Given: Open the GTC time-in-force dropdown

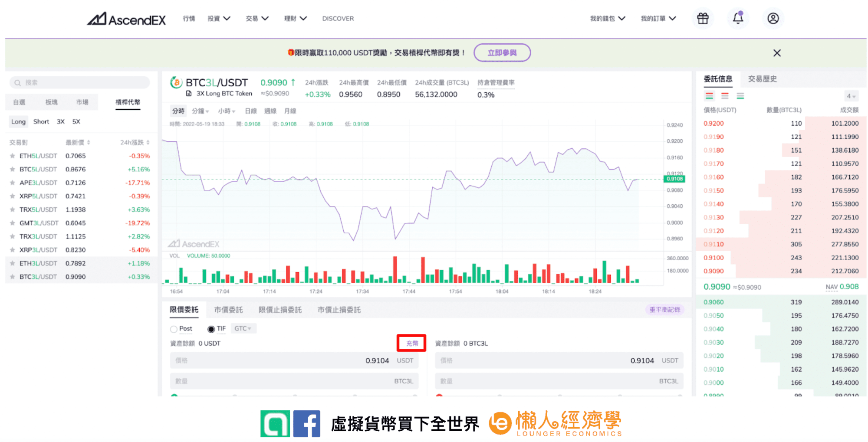Looking at the screenshot, I should 243,329.
